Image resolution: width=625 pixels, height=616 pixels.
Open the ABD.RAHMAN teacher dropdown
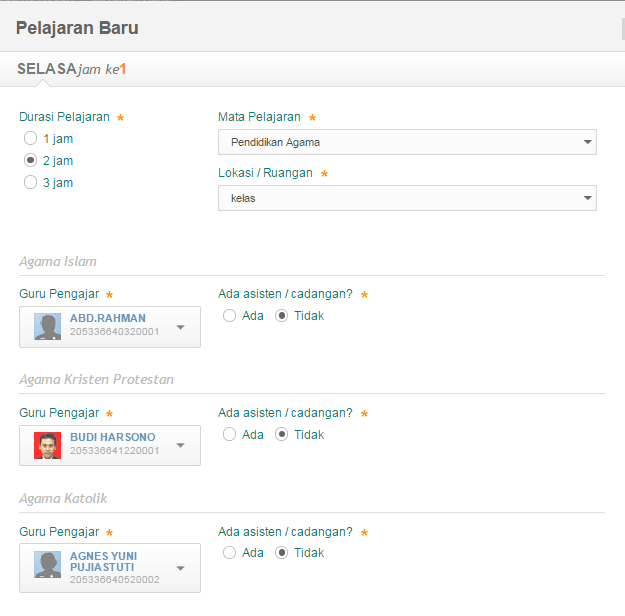click(110, 327)
